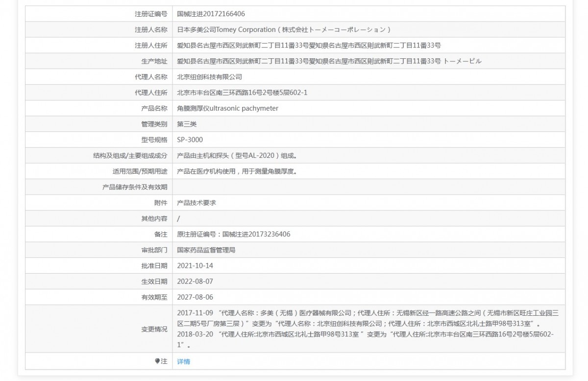Click the 注册人住所 address value
This screenshot has height=381, width=588.
[309, 46]
